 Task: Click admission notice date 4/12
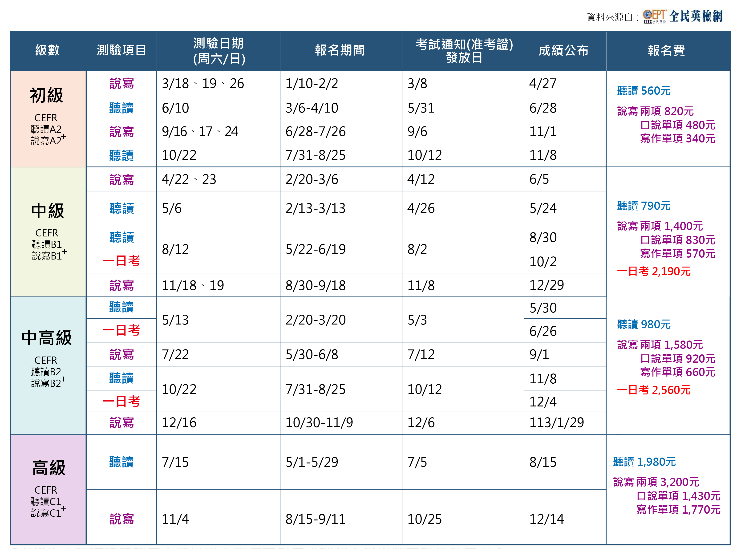coord(421,179)
